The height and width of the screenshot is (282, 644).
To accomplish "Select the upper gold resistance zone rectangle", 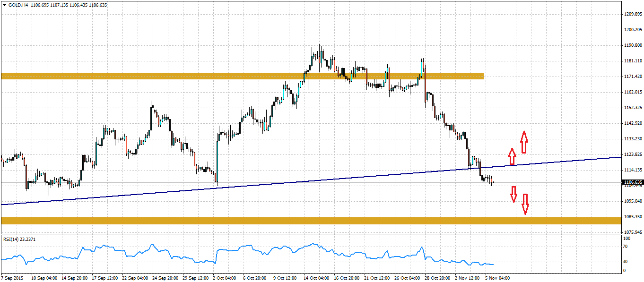I will click(x=243, y=76).
